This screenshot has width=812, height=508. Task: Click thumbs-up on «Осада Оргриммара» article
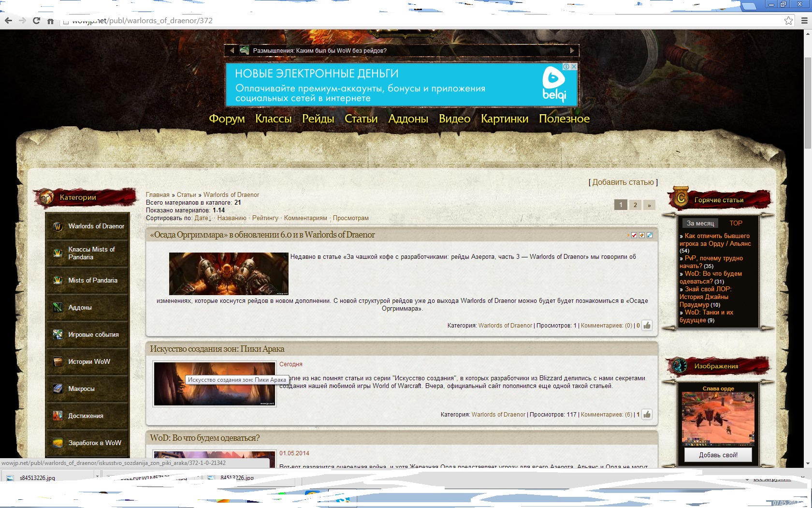click(647, 326)
